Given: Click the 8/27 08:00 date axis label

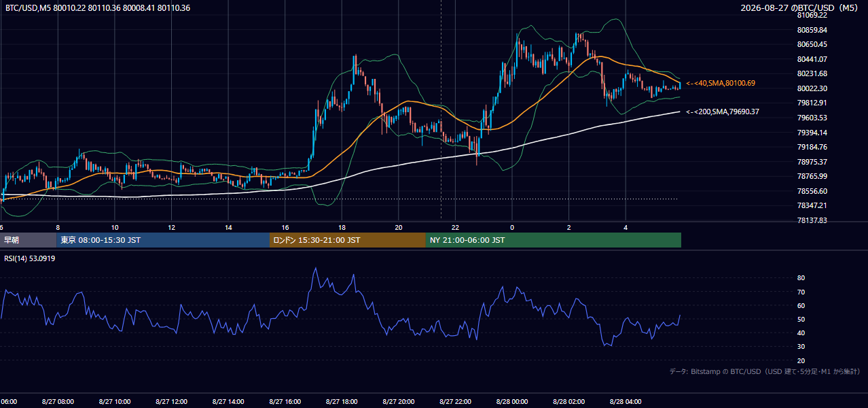Looking at the screenshot, I should (58, 402).
